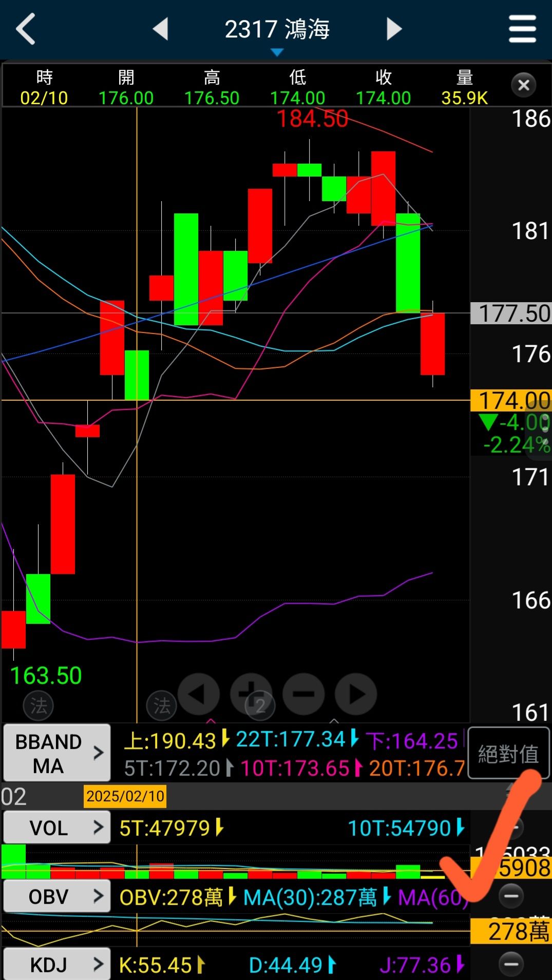Open the hamburger menu
This screenshot has height=980, width=552.
(x=522, y=29)
